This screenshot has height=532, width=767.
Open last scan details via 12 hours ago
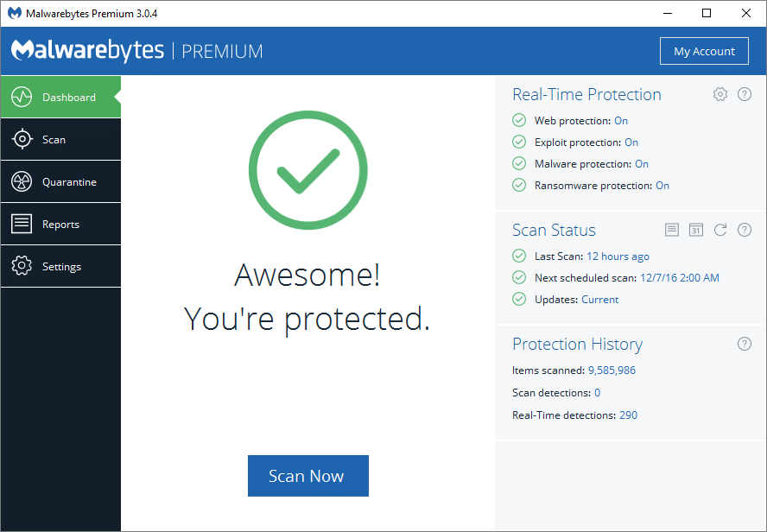pyautogui.click(x=618, y=256)
